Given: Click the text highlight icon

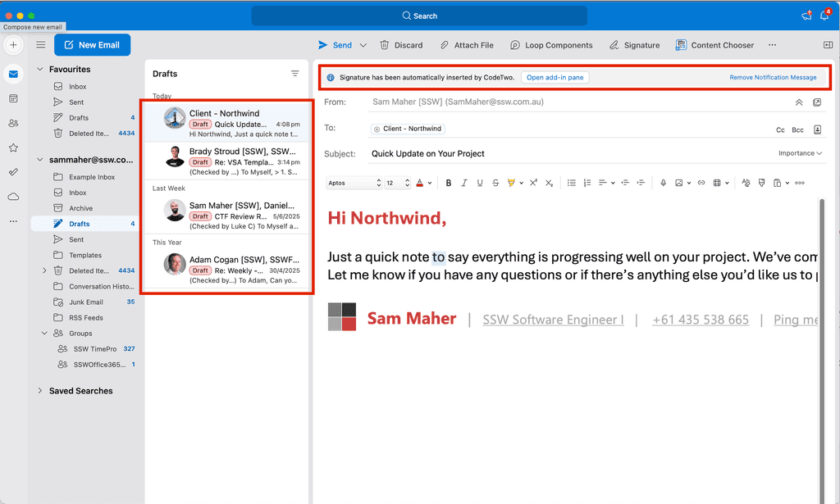Looking at the screenshot, I should 511,183.
